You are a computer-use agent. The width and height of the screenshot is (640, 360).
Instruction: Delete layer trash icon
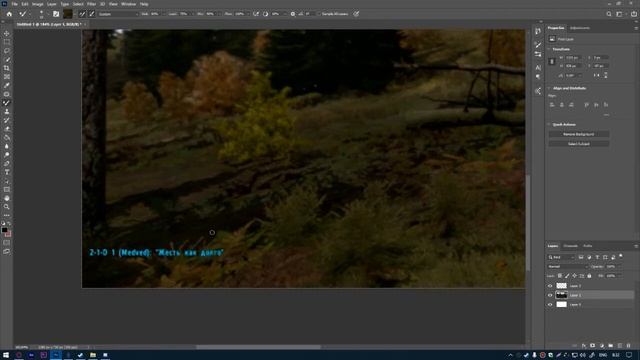pos(629,346)
